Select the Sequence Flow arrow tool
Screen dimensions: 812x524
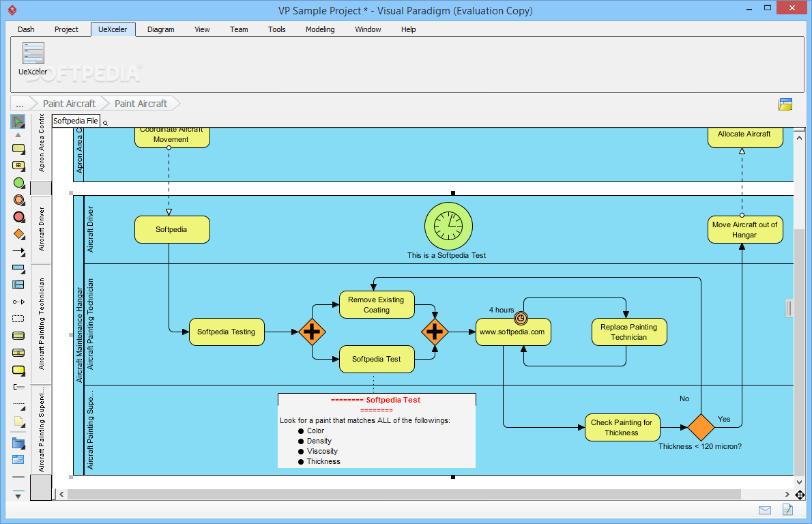pos(18,252)
